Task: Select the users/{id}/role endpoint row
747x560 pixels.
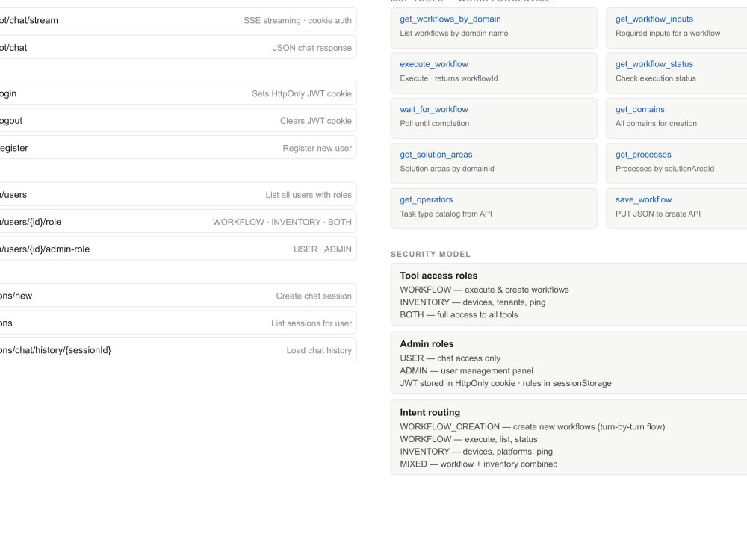Action: [178, 222]
